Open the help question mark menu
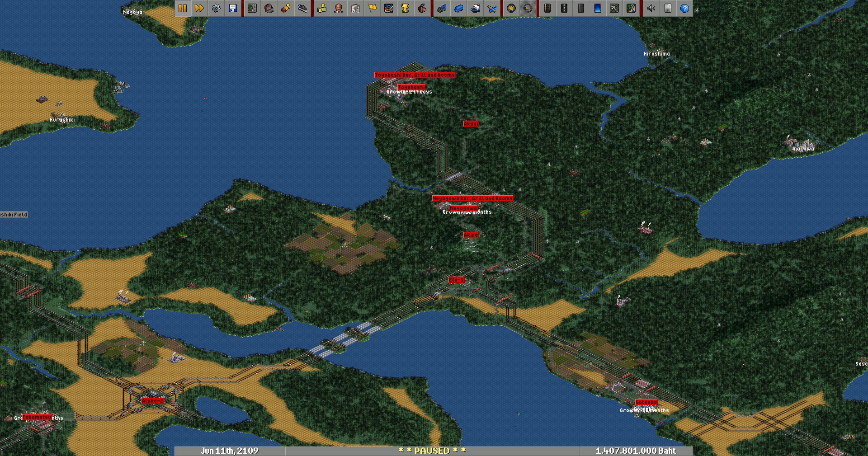This screenshot has height=456, width=868. pyautogui.click(x=684, y=8)
